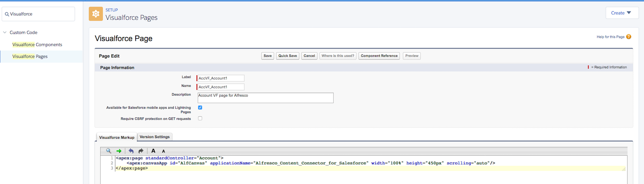The image size is (644, 184).
Task: Click the Label input field
Action: [221, 78]
